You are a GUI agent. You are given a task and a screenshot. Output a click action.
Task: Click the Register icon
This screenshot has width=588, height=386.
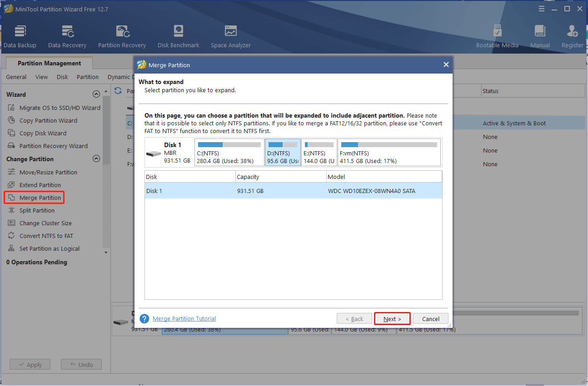click(572, 36)
